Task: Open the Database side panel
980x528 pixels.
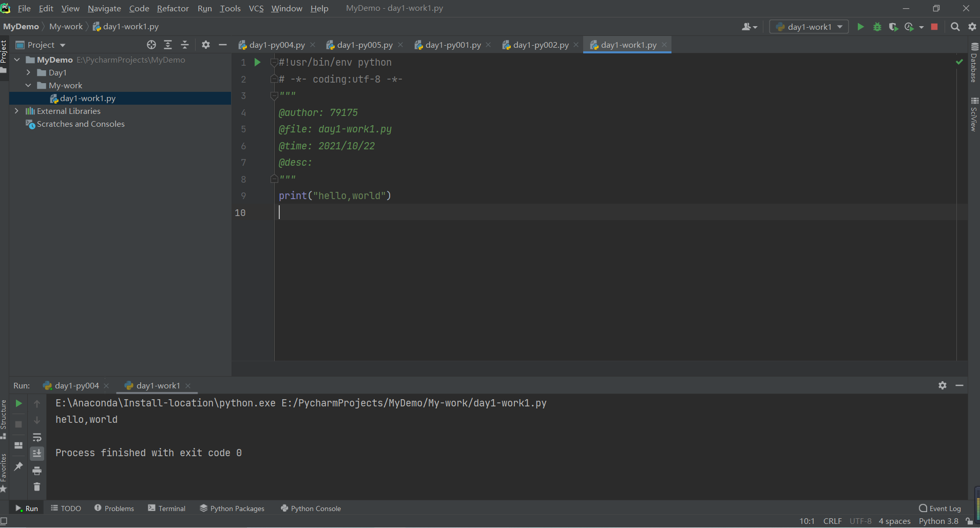Action: click(x=974, y=62)
